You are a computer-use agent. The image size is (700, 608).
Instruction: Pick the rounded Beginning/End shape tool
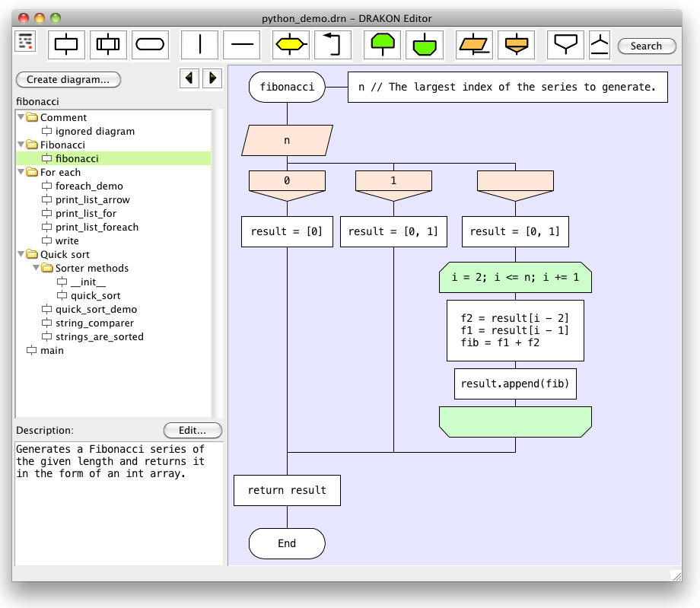click(x=150, y=45)
